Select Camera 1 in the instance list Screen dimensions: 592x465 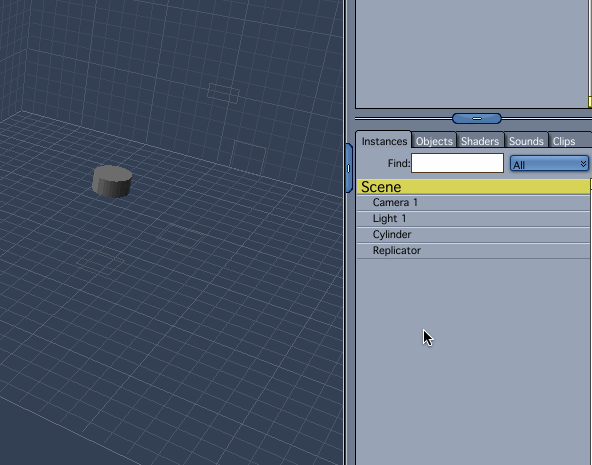(473, 203)
